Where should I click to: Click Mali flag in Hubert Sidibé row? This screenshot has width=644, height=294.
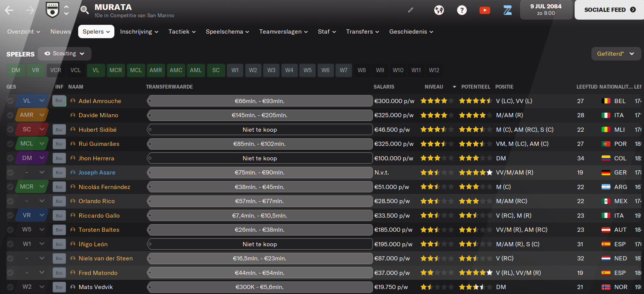point(606,129)
